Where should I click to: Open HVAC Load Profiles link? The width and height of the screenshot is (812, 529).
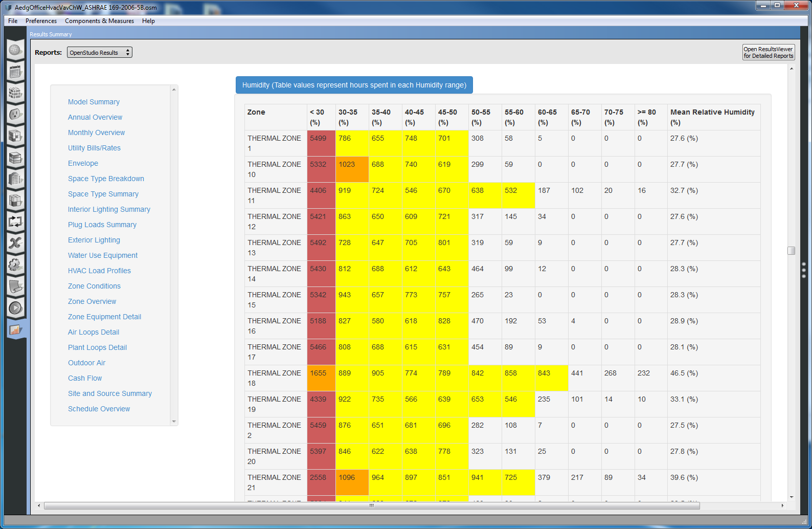coord(99,271)
